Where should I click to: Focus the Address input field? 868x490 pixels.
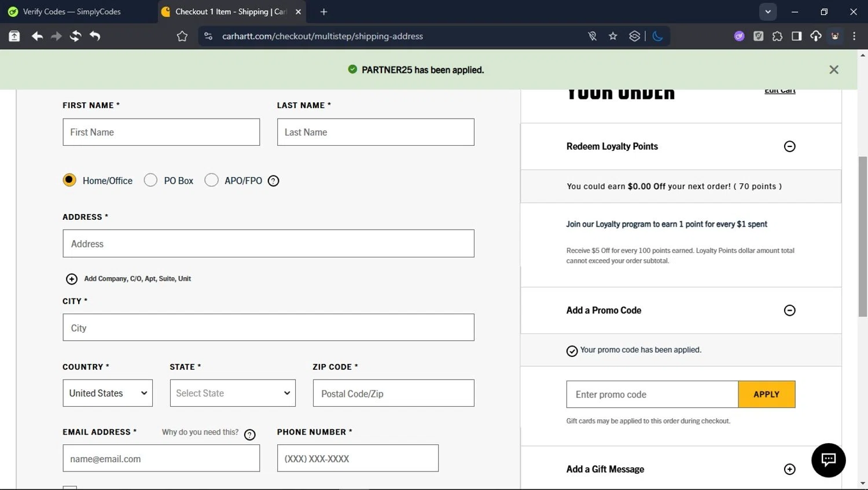(269, 244)
